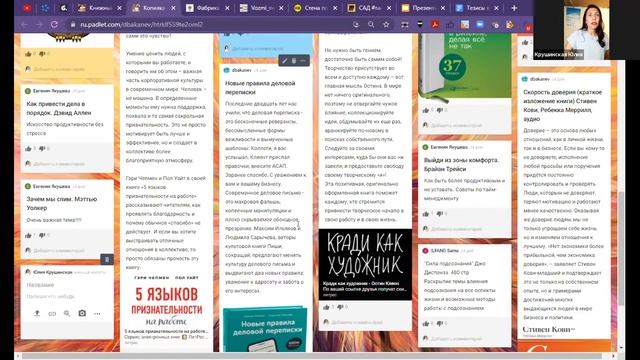The width and height of the screenshot is (640, 360).
Task: Like the green '37' book cover post
Action: pyautogui.click(x=426, y=110)
